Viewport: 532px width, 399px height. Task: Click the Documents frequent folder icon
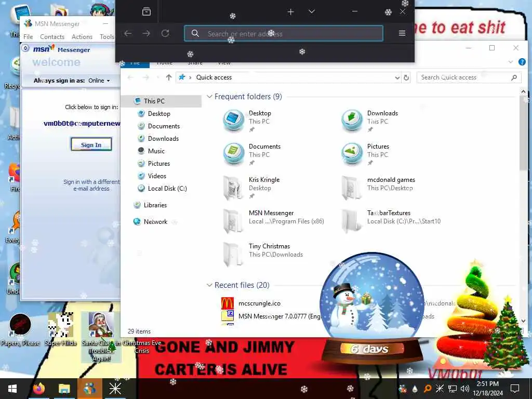tap(233, 154)
